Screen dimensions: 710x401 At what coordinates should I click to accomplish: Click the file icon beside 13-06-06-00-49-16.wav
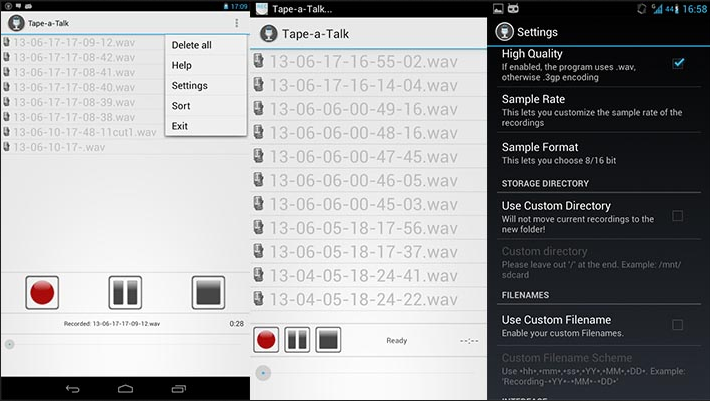click(x=259, y=108)
